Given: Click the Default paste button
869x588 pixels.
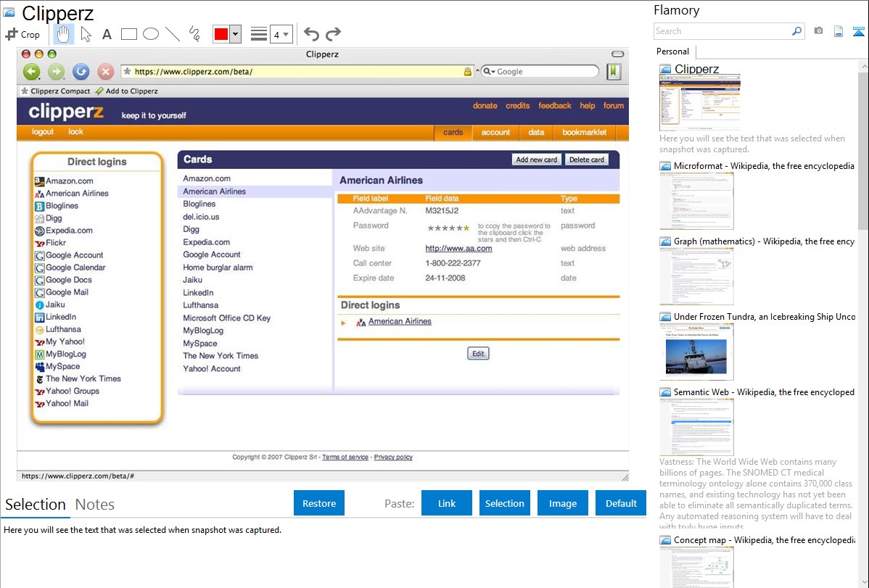Looking at the screenshot, I should pyautogui.click(x=621, y=503).
